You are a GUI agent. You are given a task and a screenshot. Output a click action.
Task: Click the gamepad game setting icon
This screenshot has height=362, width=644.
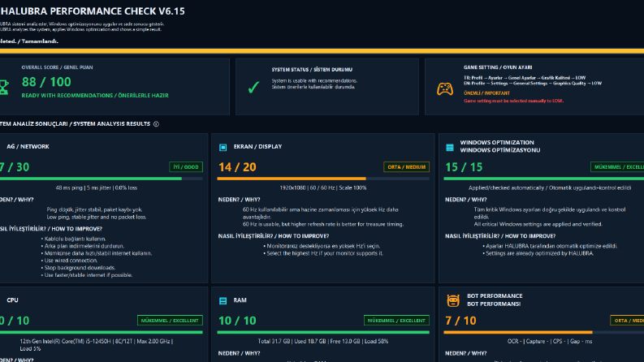(x=445, y=88)
